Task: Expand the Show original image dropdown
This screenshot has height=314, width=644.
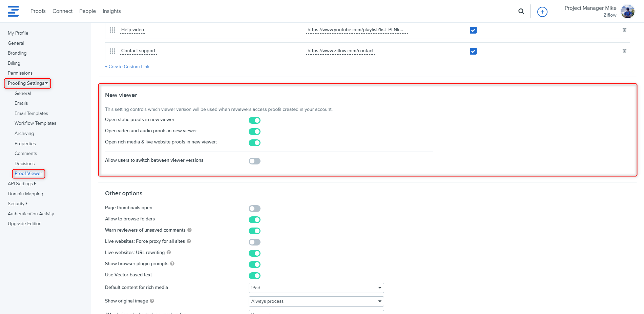Action: [x=316, y=301]
